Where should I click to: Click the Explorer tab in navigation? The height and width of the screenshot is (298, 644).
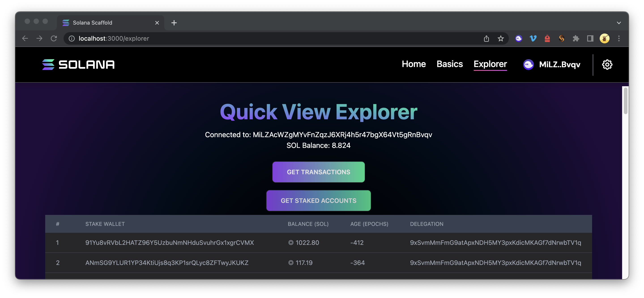[x=490, y=64]
